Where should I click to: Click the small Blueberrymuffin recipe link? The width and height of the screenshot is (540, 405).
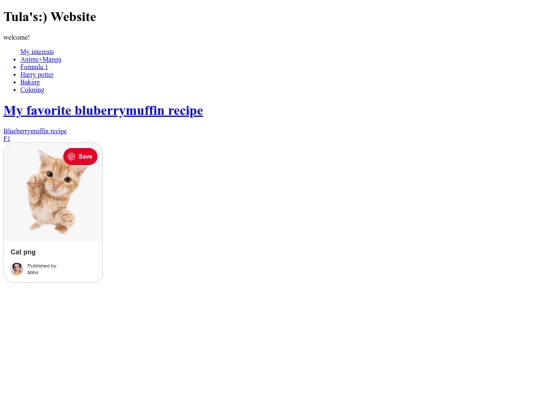[x=35, y=131]
